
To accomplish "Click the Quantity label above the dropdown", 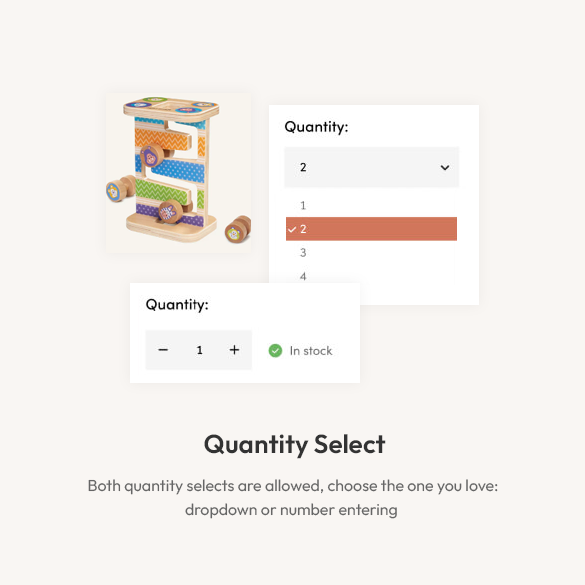I will (x=316, y=127).
